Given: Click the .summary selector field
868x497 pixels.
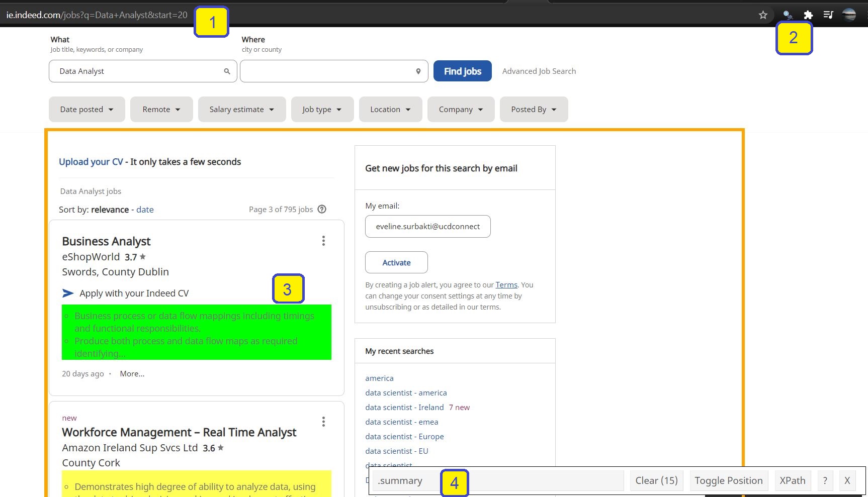Looking at the screenshot, I should point(498,481).
